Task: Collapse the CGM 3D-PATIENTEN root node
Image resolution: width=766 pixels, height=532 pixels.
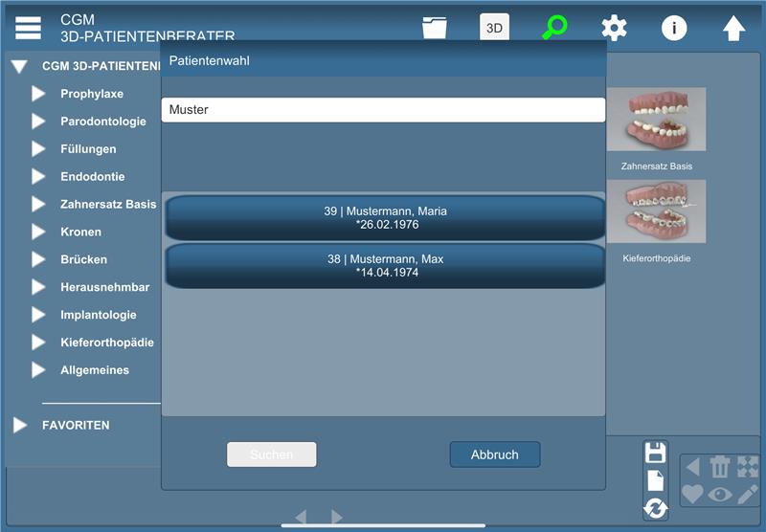Action: (19, 66)
